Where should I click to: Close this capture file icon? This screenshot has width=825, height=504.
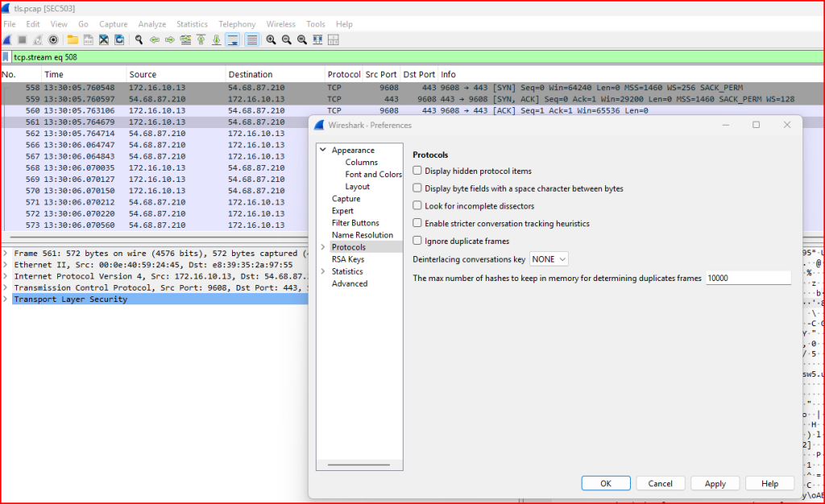[104, 40]
